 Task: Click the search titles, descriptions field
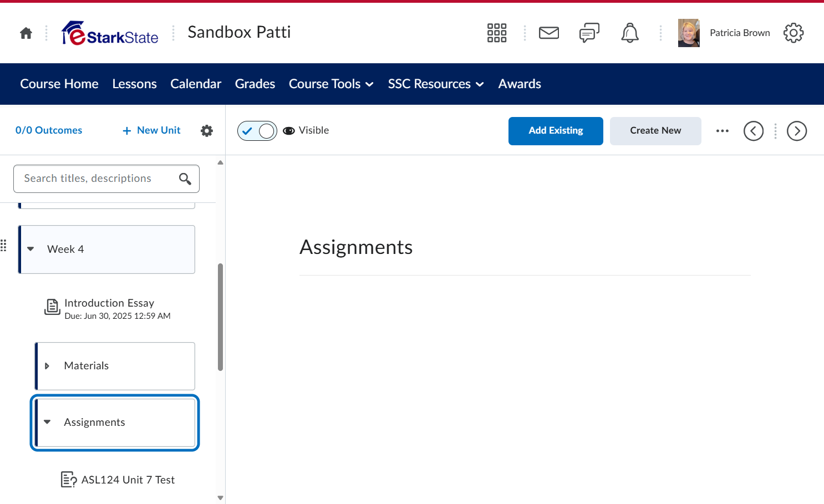point(106,179)
